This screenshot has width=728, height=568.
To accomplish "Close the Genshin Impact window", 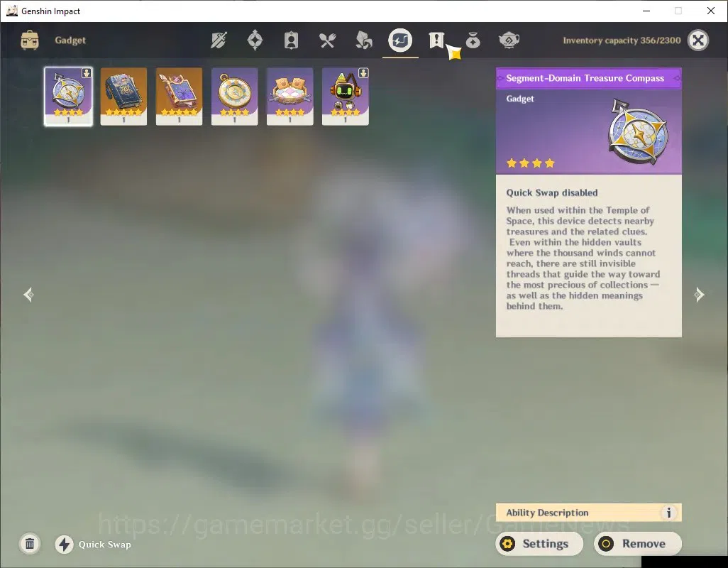I will pyautogui.click(x=711, y=11).
